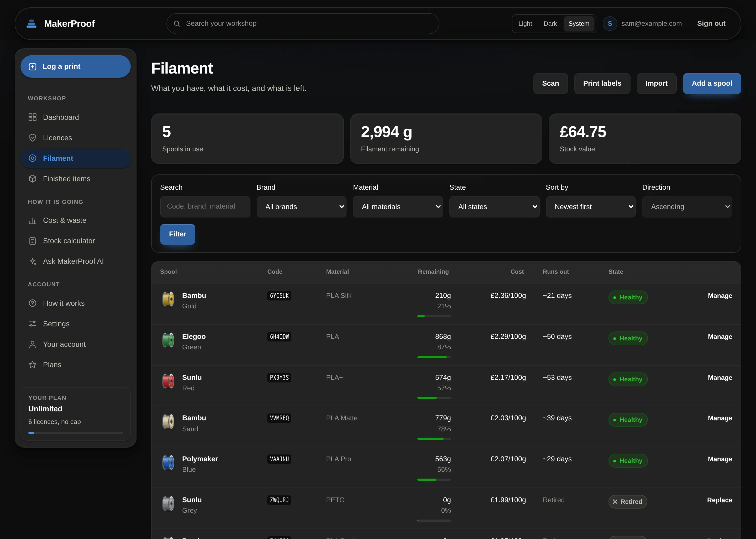Screen dimensions: 756x539
Task: Click the Licences shield icon
Action: (x=33, y=138)
